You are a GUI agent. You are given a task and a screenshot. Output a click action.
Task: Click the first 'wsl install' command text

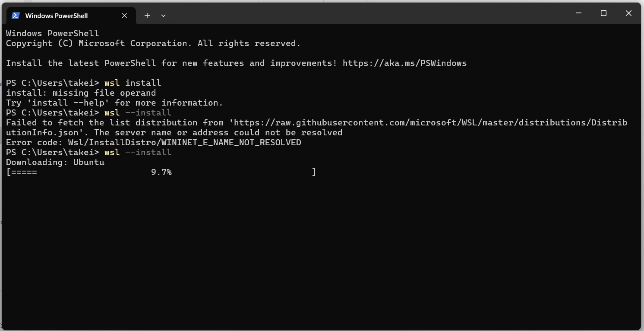tap(133, 83)
